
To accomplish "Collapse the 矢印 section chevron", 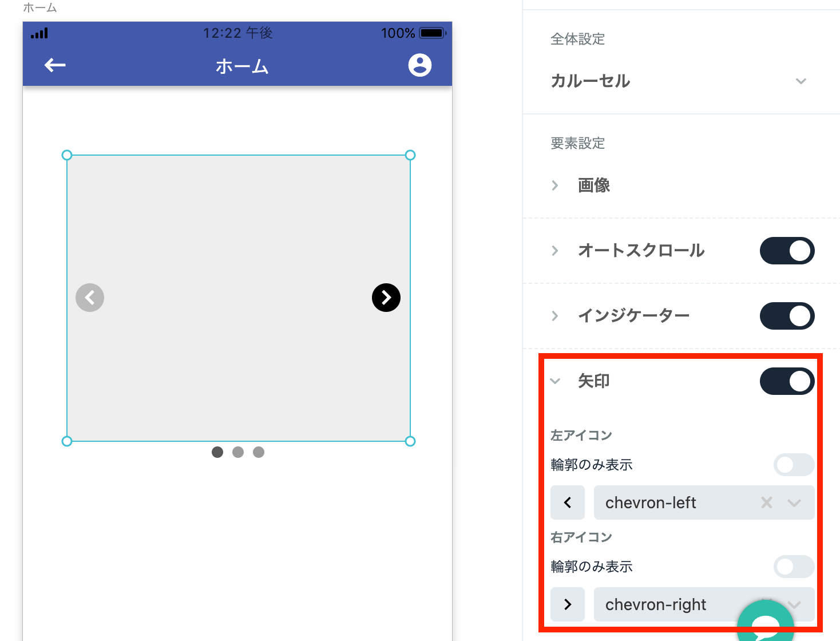I will click(x=555, y=381).
